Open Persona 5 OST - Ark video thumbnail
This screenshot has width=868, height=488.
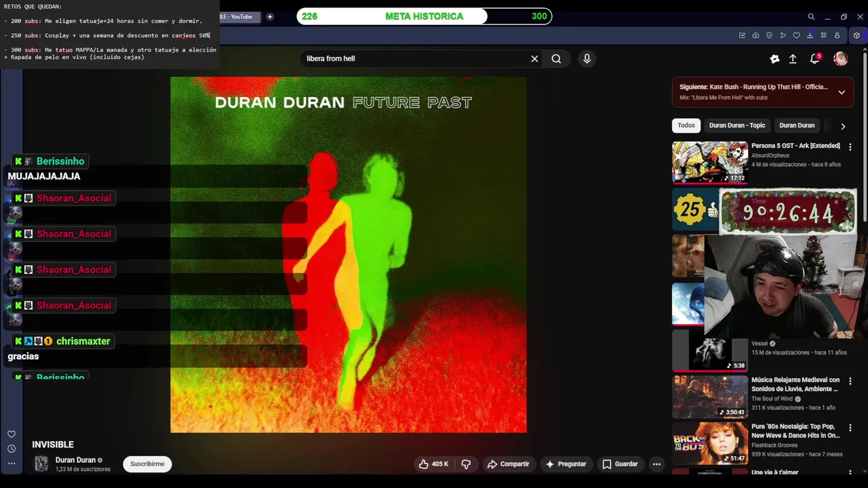click(710, 162)
